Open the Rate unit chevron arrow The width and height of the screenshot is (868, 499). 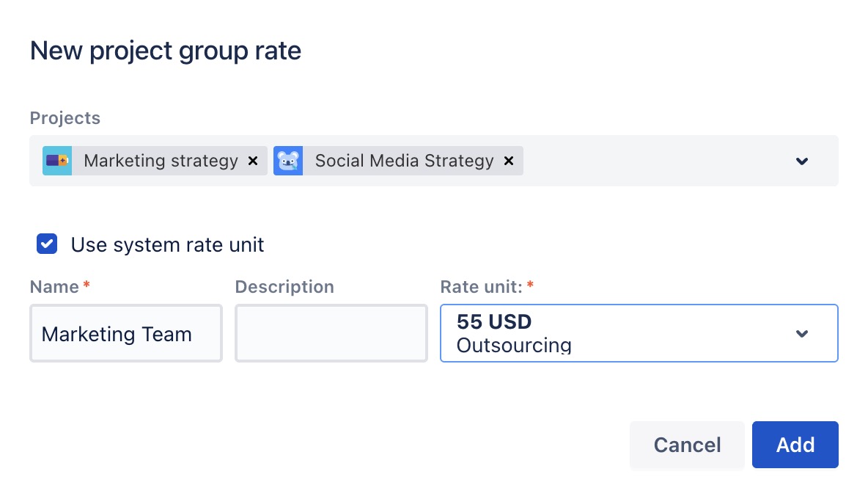click(x=802, y=334)
